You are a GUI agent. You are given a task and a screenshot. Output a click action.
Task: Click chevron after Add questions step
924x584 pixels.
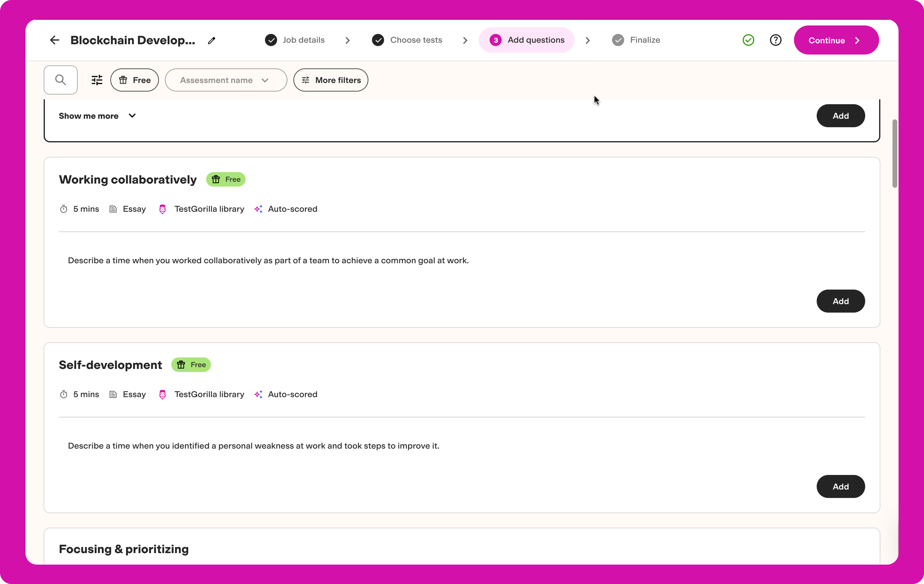tap(588, 40)
